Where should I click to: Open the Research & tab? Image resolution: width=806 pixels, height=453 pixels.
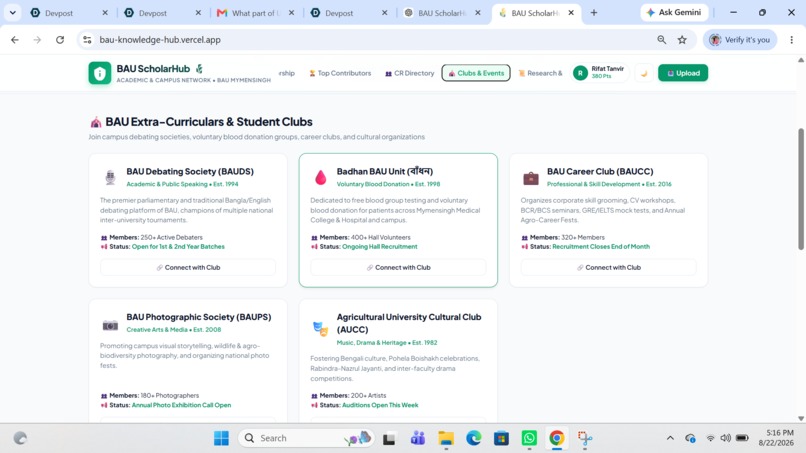540,73
